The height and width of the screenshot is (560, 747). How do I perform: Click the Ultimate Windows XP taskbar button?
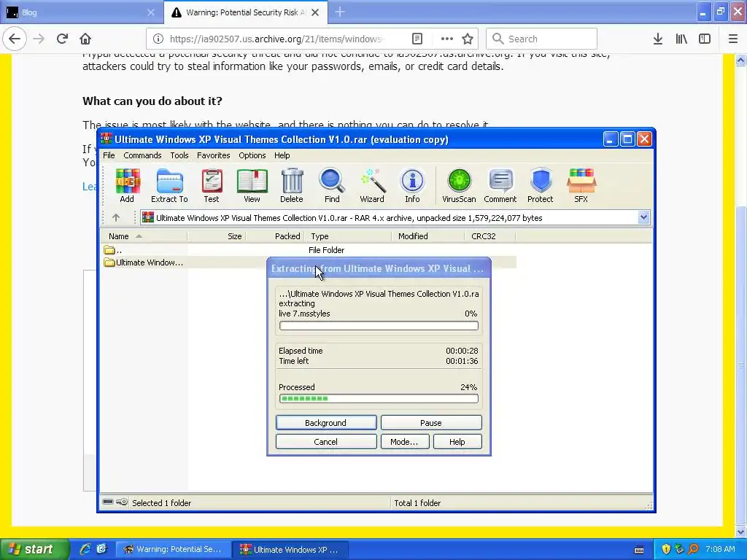(290, 549)
